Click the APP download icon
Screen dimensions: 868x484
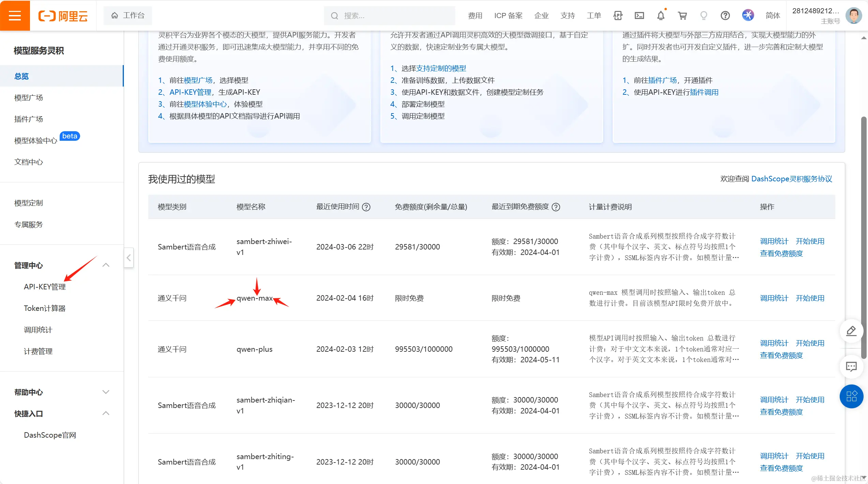point(618,15)
